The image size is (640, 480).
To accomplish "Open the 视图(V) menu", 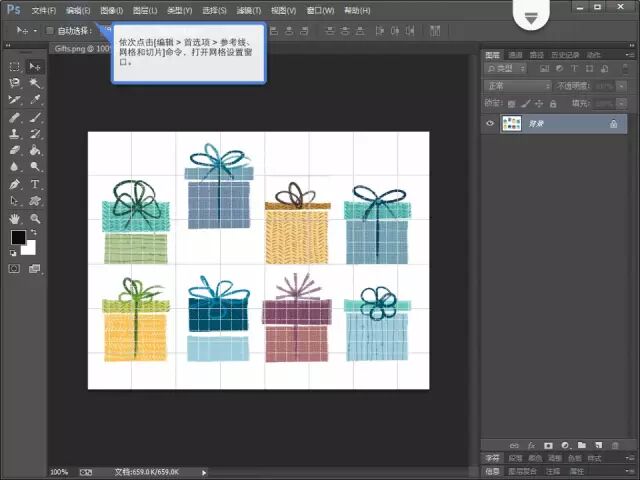I will pyautogui.click(x=284, y=10).
